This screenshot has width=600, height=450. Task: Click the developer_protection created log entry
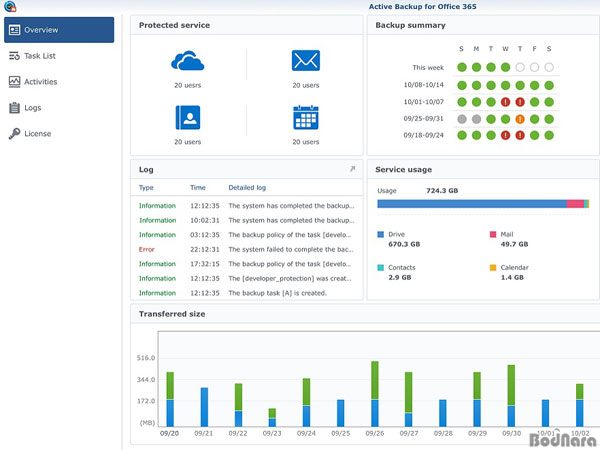247,279
